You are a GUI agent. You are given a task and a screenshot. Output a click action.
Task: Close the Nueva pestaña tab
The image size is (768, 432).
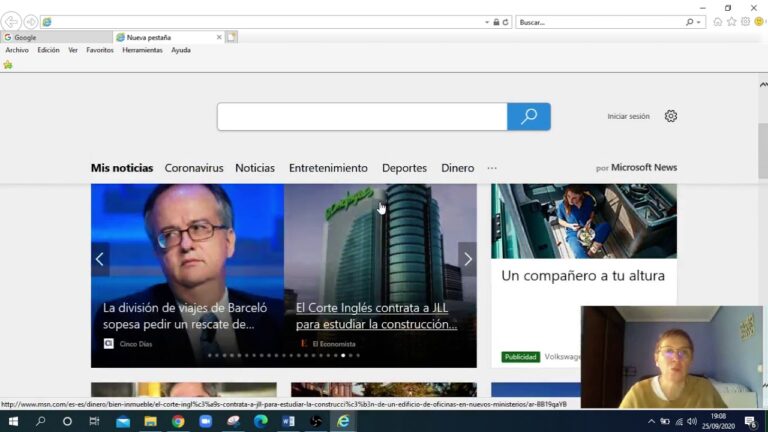point(219,37)
